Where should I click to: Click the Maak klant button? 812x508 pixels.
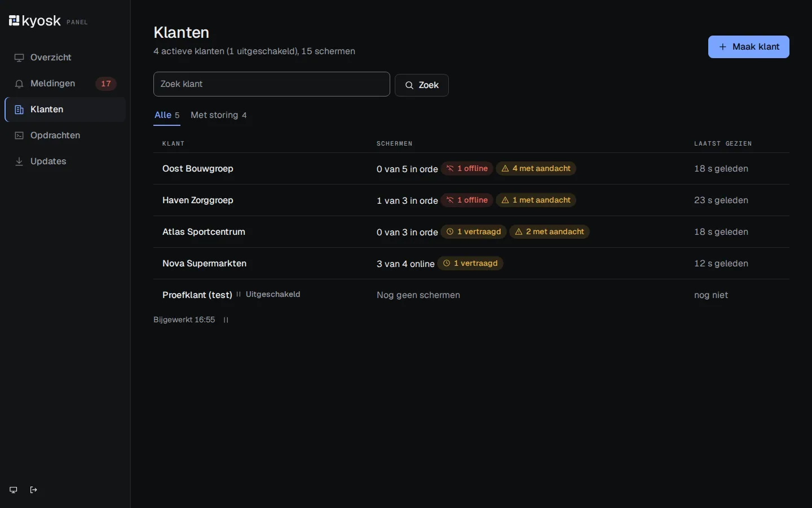(749, 47)
